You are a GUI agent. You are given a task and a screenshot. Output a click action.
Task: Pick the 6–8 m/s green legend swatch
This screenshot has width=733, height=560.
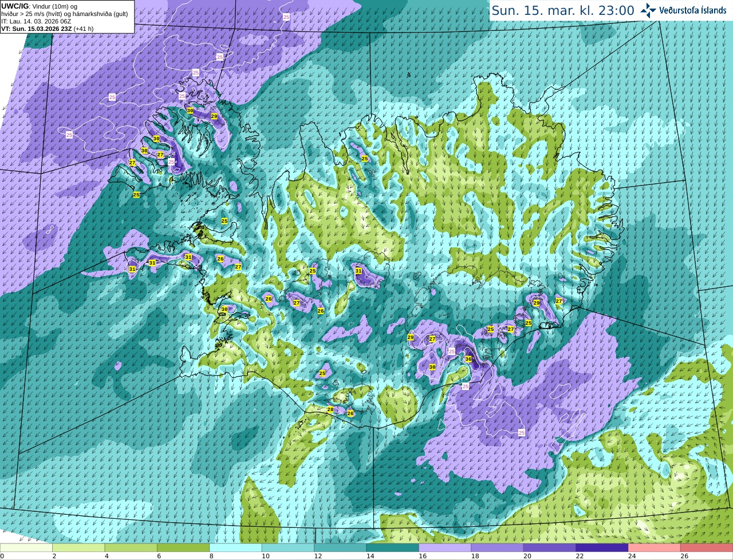click(183, 548)
